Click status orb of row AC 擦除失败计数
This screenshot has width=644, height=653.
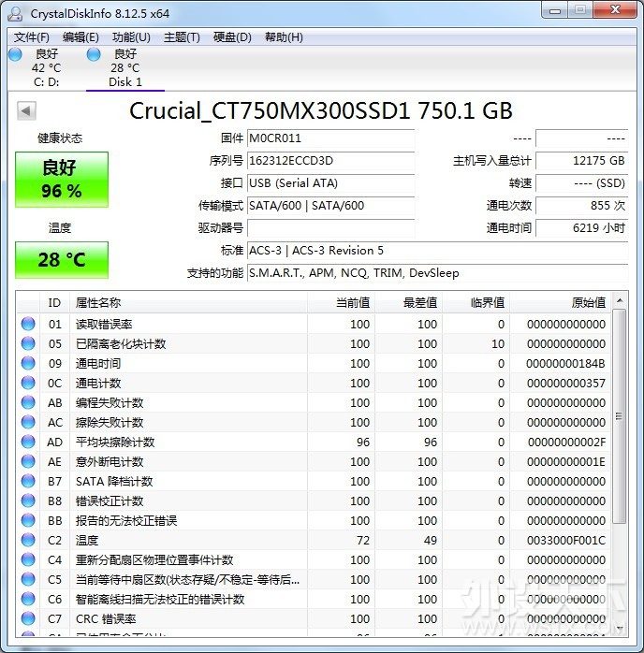[28, 422]
